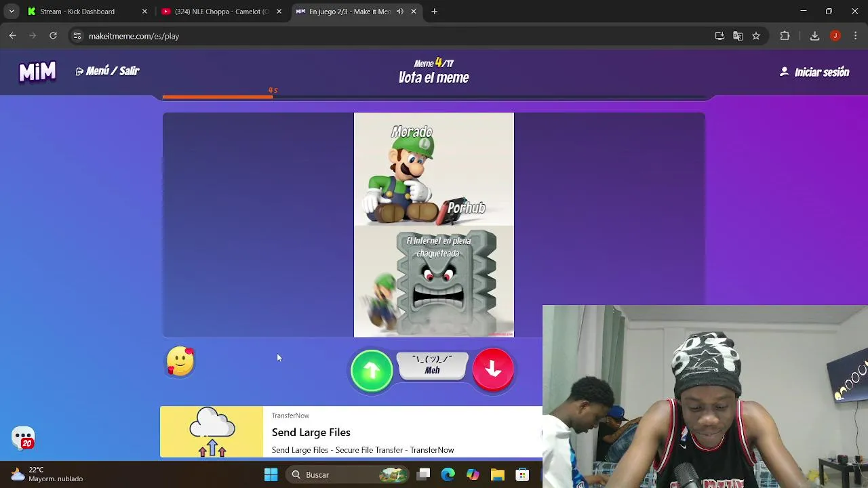Open Chrome three-dot menu

point(855,36)
